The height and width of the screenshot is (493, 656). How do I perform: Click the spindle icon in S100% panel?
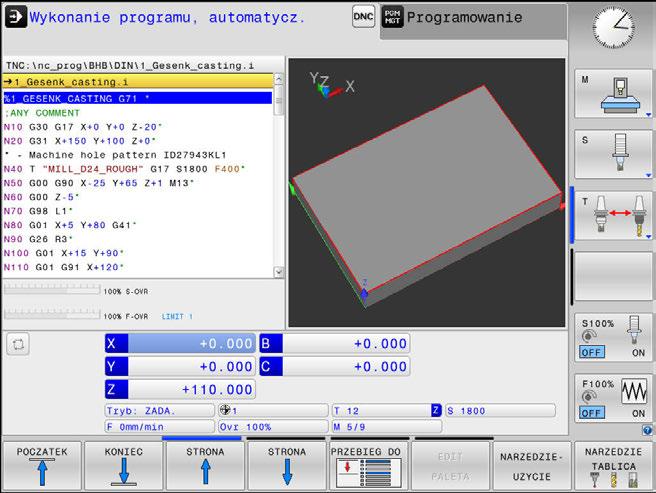click(634, 331)
